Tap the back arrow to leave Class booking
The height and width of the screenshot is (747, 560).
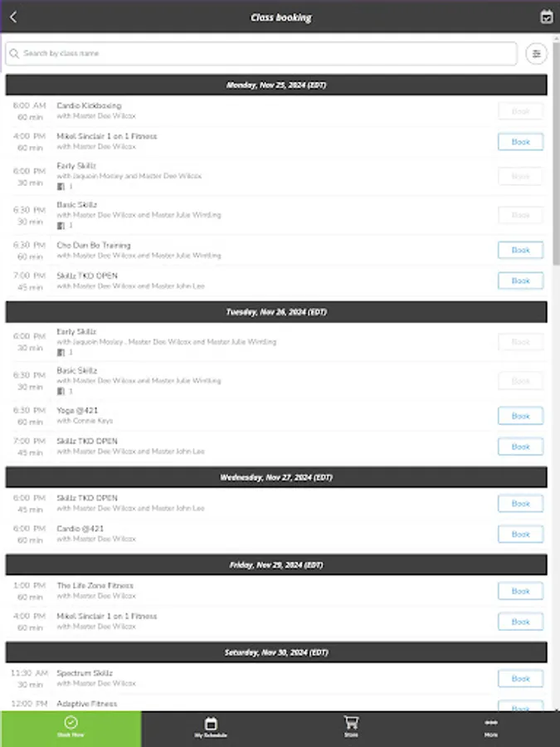14,17
